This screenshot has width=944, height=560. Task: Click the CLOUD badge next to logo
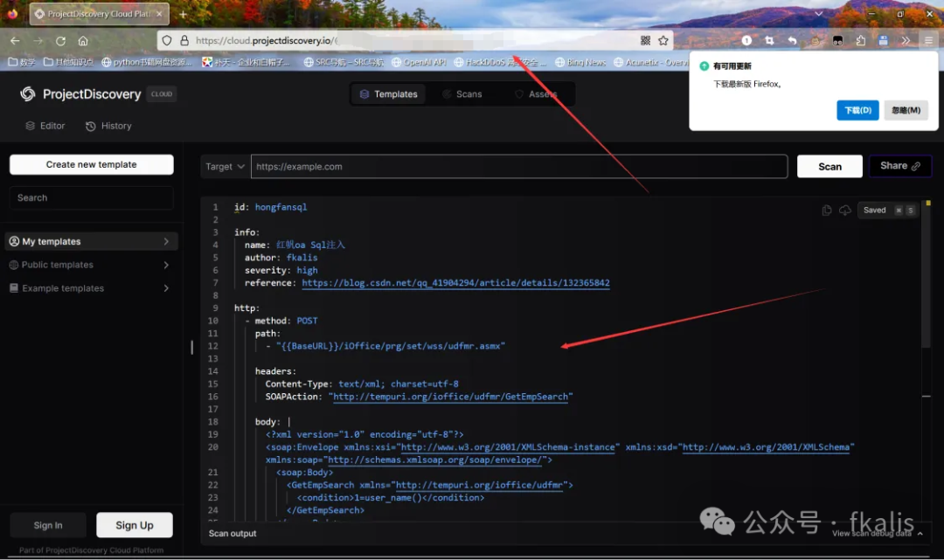click(162, 93)
